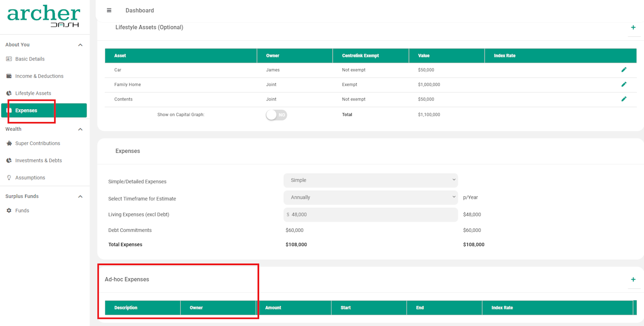The image size is (644, 326).
Task: Edit the Car asset row
Action: pyautogui.click(x=624, y=70)
